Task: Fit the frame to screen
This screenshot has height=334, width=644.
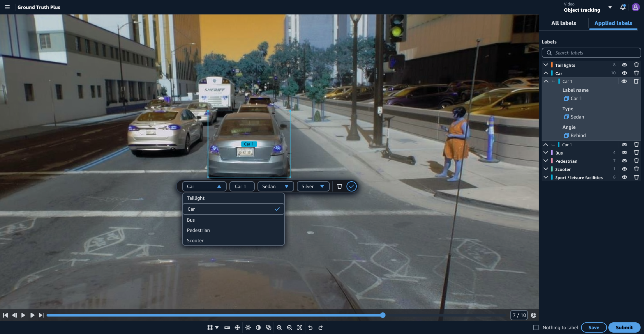Action: point(300,327)
